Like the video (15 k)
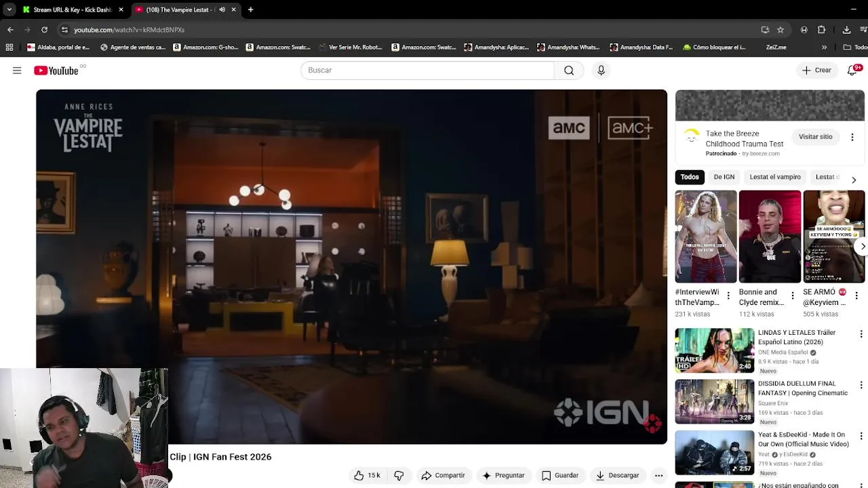This screenshot has width=868, height=488. 367,476
